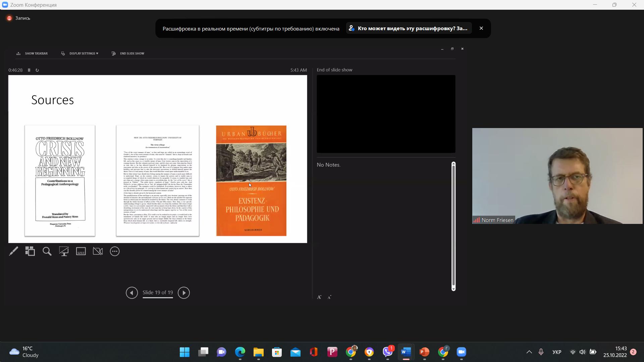Click the down arrow of notes scrollbar
Viewport: 644px width, 362px height.
[453, 289]
